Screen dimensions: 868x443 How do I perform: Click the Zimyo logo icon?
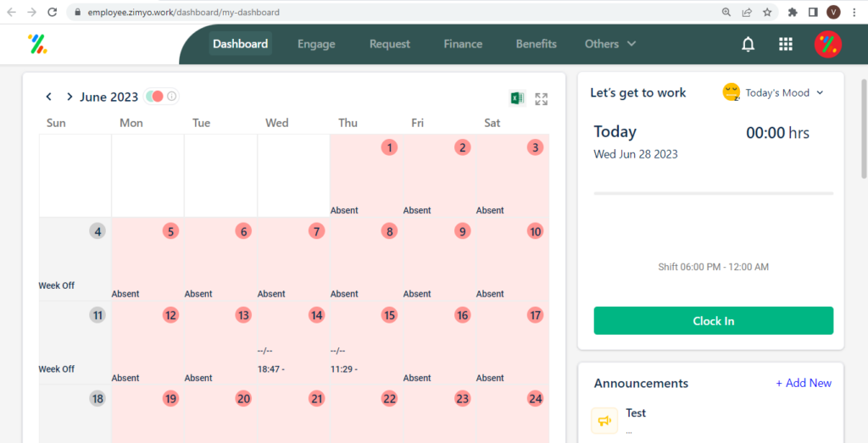37,44
